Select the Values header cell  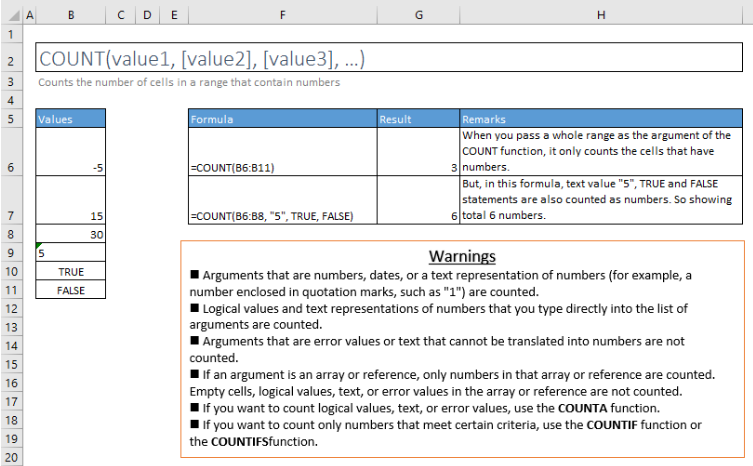point(71,119)
